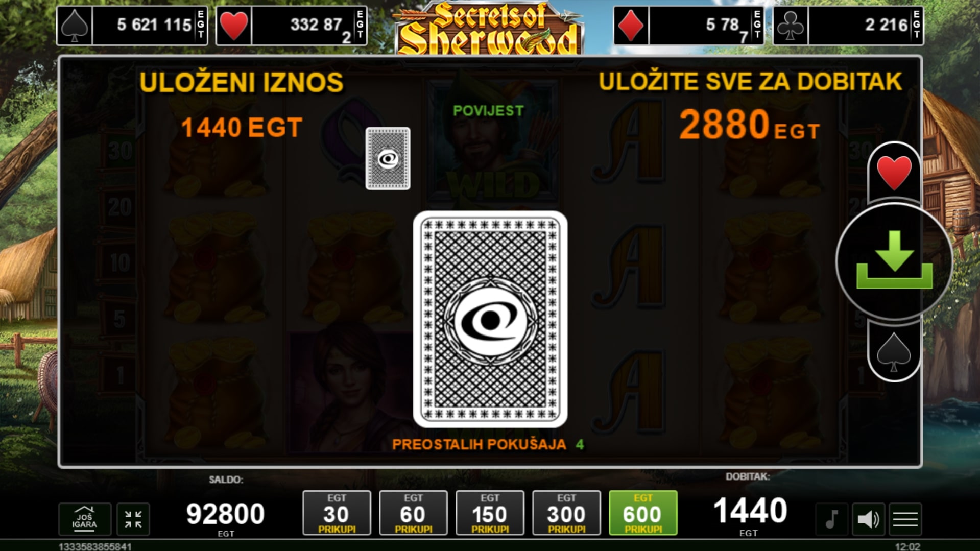Image resolution: width=980 pixels, height=551 pixels.
Task: Select the green 600 EGT bet button
Action: (643, 513)
